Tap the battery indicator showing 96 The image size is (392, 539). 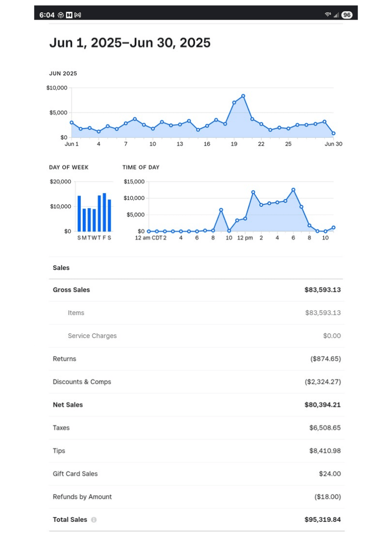347,15
